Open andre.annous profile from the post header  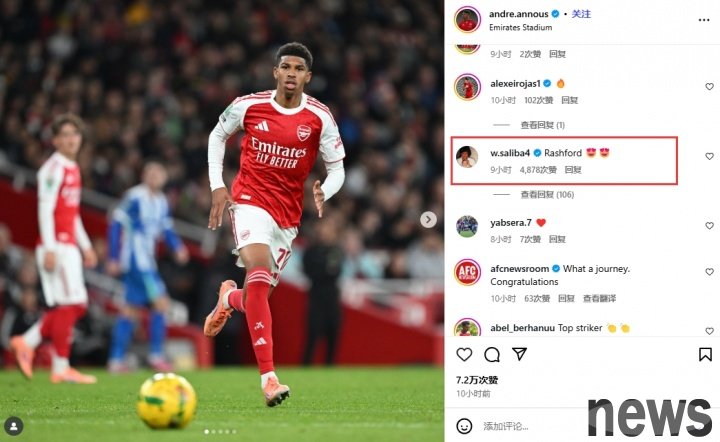point(518,14)
